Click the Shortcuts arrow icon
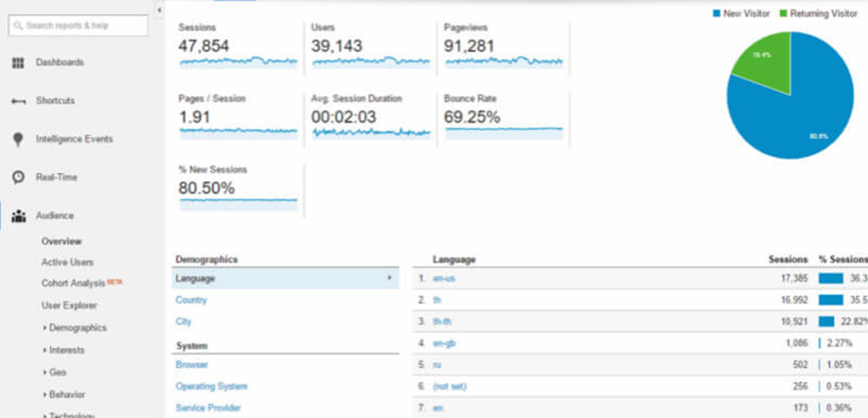This screenshot has width=868, height=418. point(17,101)
